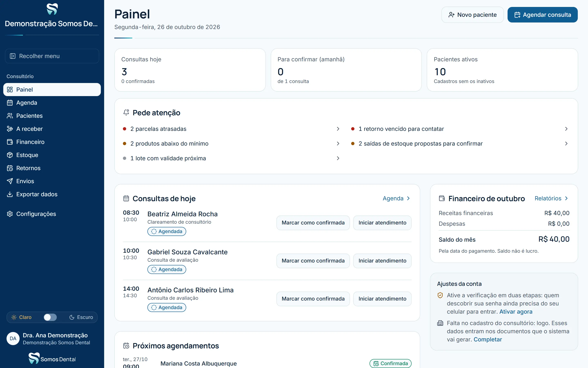Click the Recolher menu panel icon
Viewport: 588px width, 368px height.
[13, 56]
